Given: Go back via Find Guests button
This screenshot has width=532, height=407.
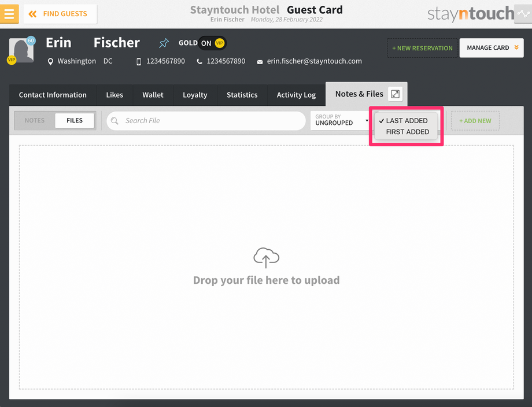Looking at the screenshot, I should click(60, 14).
